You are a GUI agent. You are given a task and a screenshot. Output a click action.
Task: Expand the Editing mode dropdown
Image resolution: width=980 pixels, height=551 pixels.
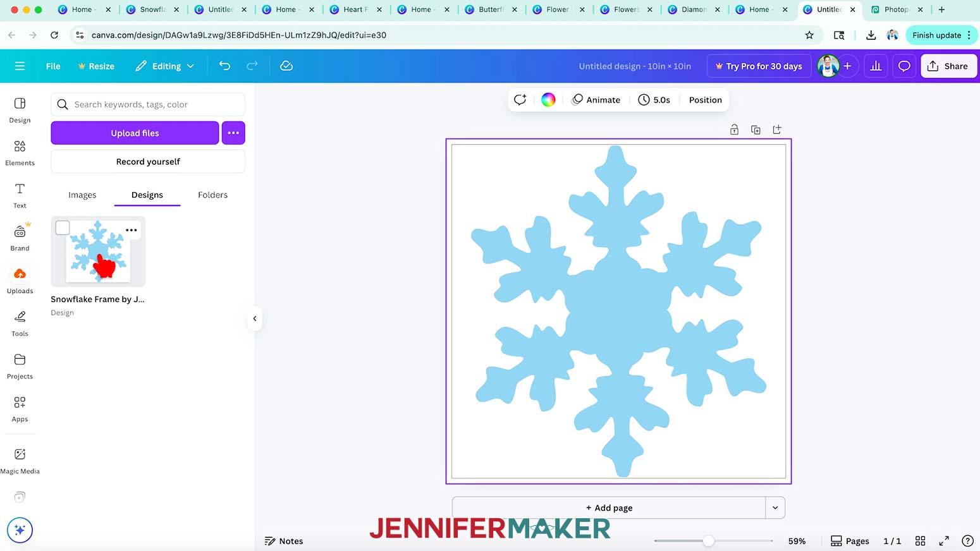[164, 66]
